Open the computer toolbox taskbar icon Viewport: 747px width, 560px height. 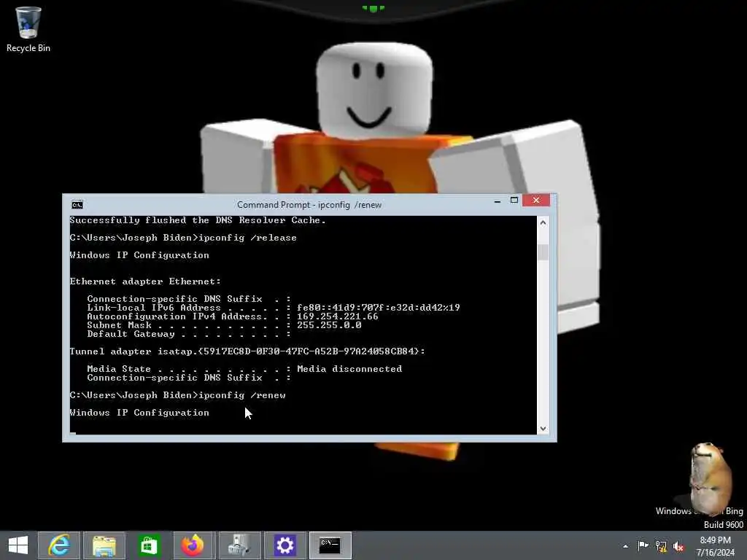pyautogui.click(x=239, y=545)
